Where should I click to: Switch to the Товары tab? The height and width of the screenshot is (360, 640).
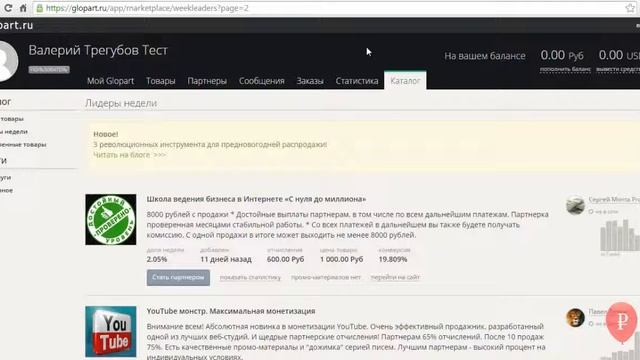161,81
